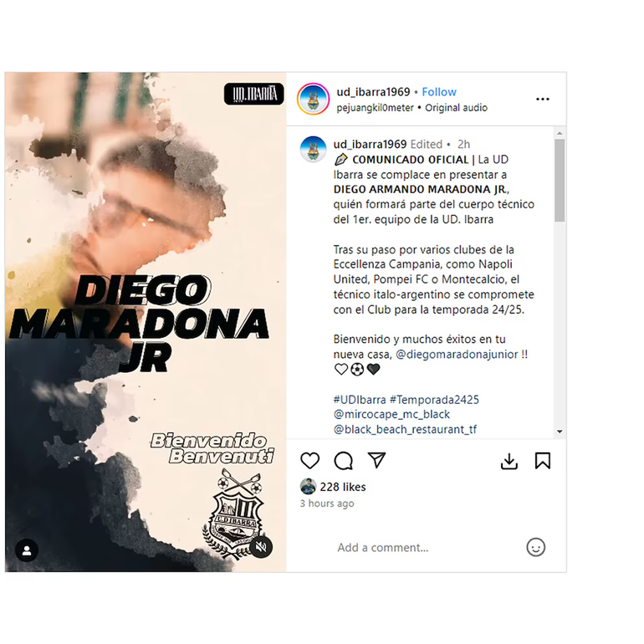The width and height of the screenshot is (644, 644).
Task: Open the Original audio link
Action: point(456,108)
